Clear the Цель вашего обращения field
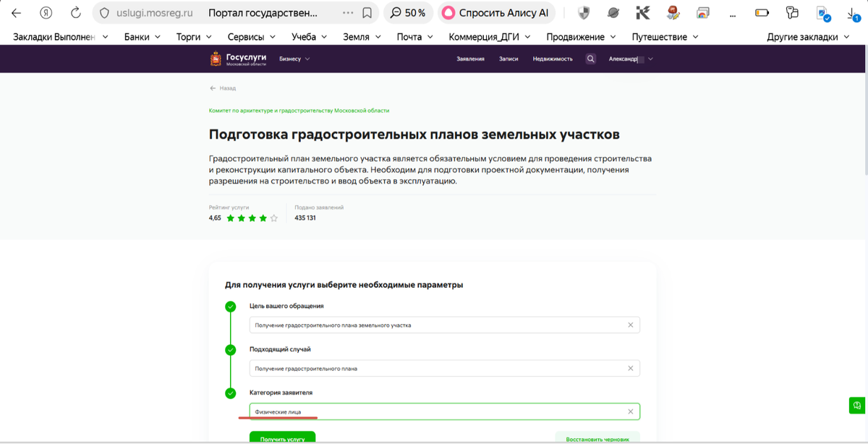The image size is (868, 444). (630, 325)
